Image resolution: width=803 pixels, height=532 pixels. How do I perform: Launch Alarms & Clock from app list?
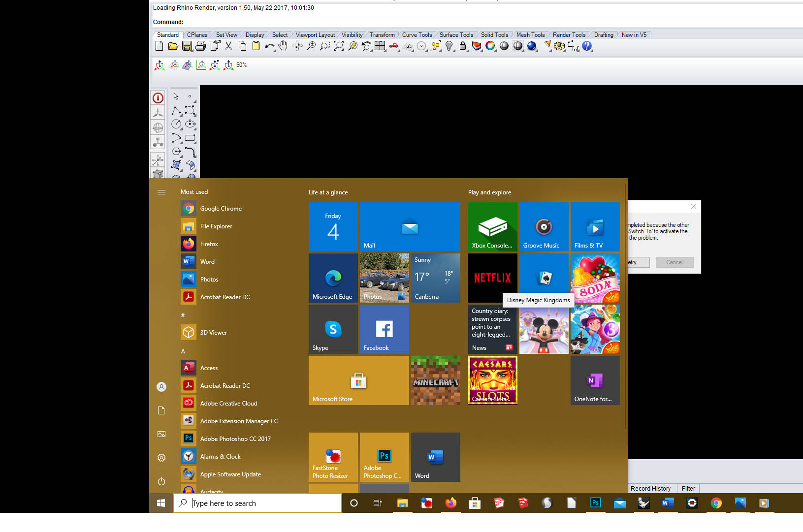coord(237,457)
